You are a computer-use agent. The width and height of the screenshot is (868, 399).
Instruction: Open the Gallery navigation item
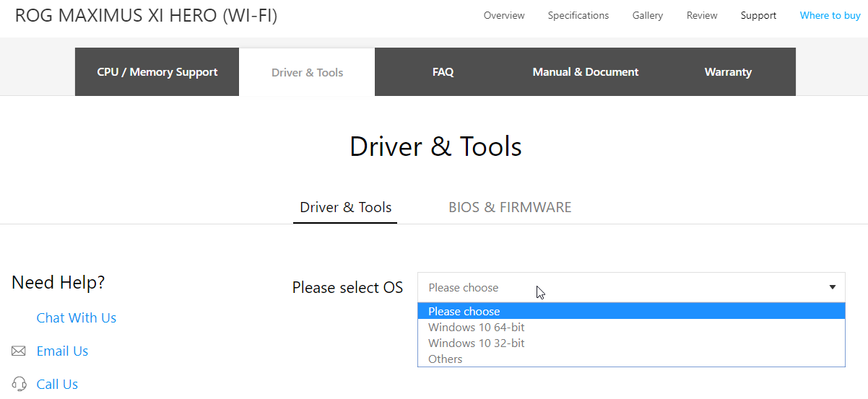(648, 15)
